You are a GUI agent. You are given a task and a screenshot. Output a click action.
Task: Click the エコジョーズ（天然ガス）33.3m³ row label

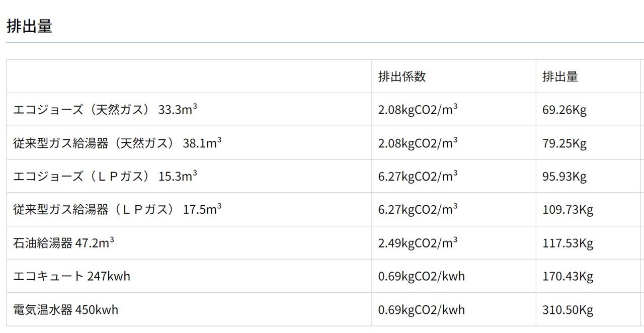105,109
